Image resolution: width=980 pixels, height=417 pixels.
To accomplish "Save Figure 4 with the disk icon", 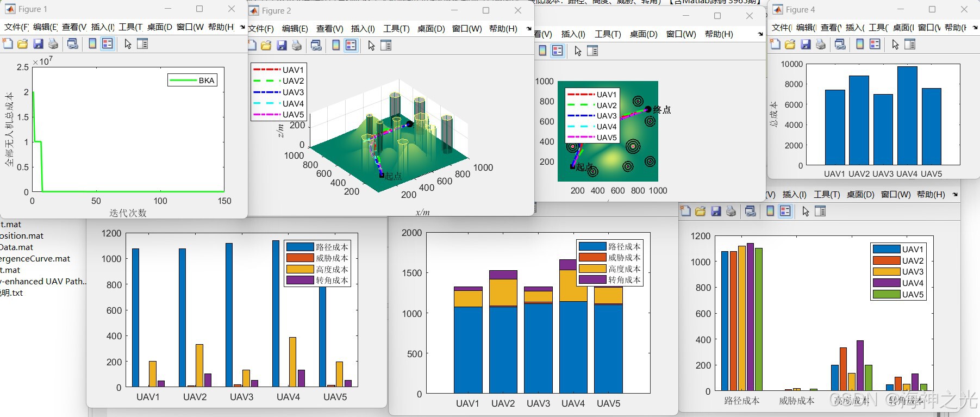I will point(805,44).
